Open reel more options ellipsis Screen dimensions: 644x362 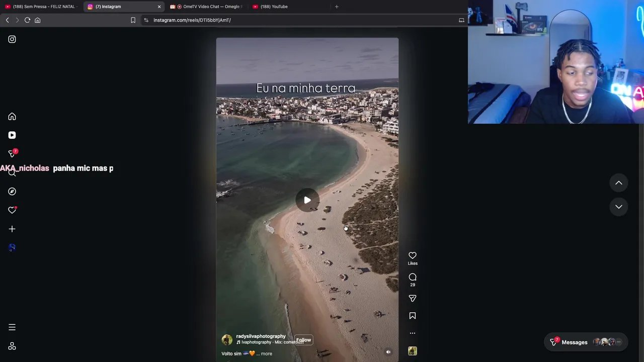[413, 333]
